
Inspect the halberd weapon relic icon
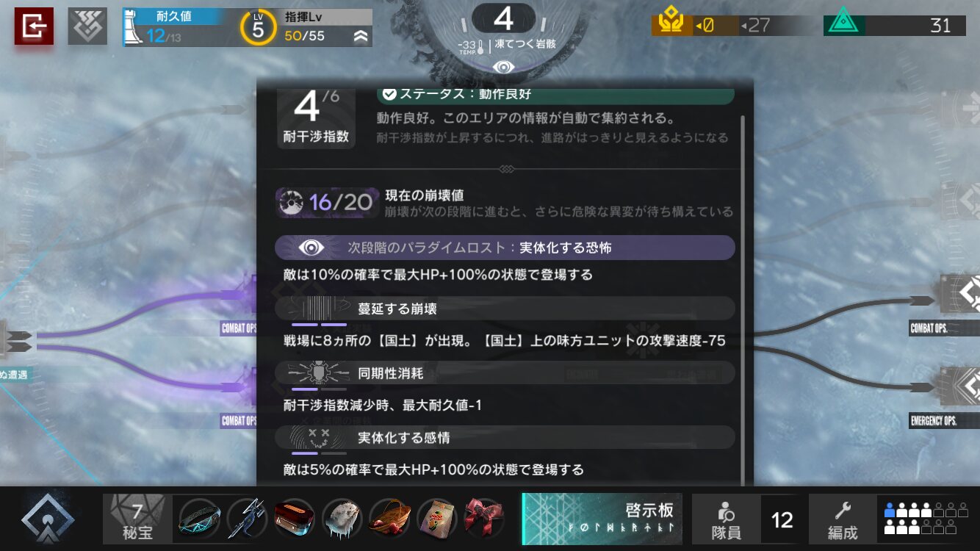point(246,519)
